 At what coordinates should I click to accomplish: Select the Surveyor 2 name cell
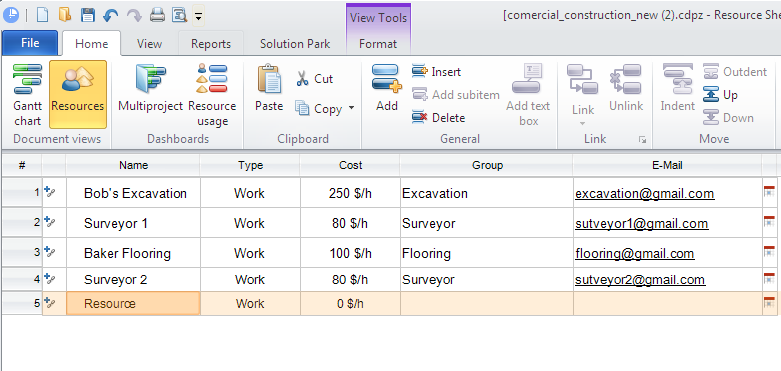[x=133, y=279]
